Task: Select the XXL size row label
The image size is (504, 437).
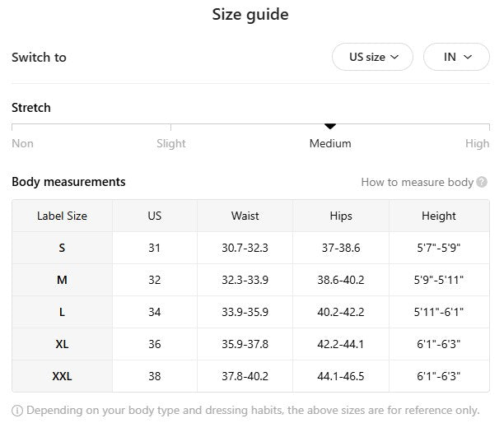Action: (62, 376)
